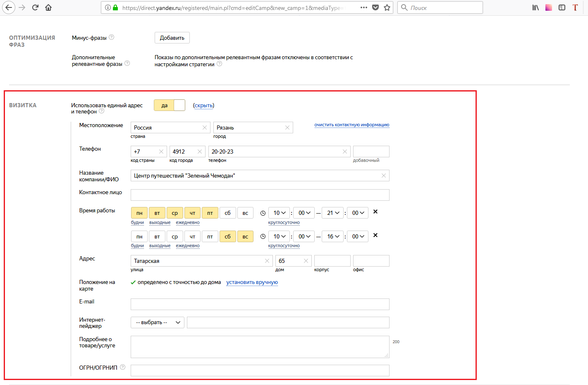This screenshot has width=588, height=385.
Task: Toggle the sidebar view icon
Action: 562,7
